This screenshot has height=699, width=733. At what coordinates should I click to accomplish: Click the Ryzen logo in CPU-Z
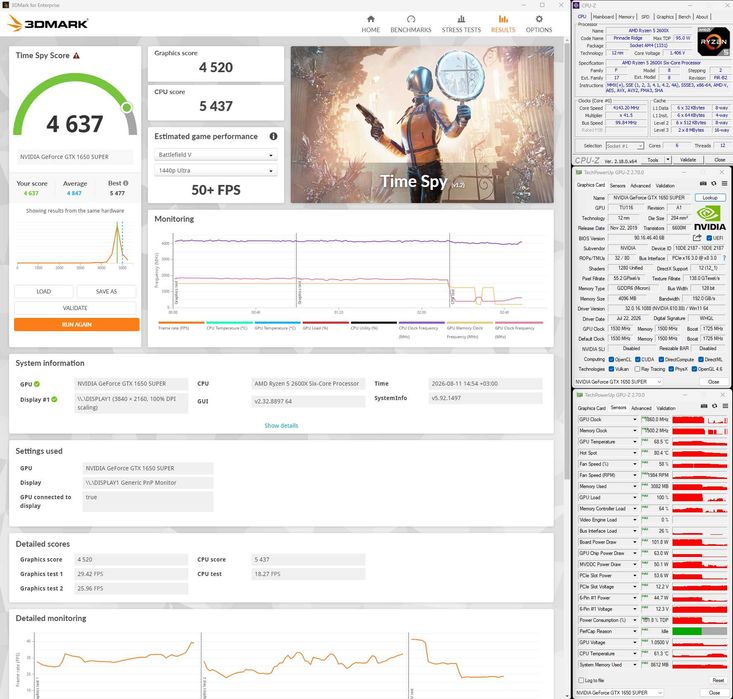[713, 41]
